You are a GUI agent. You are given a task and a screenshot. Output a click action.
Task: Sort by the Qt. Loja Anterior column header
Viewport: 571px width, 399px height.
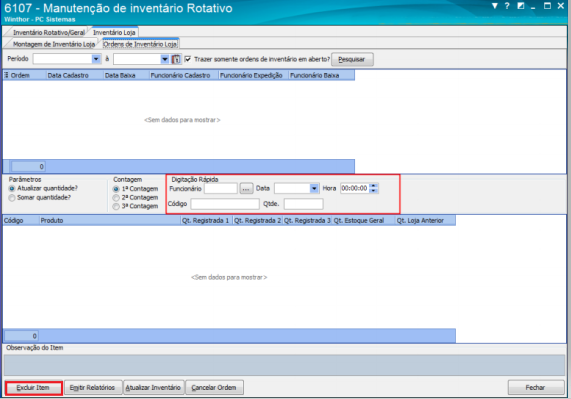pyautogui.click(x=425, y=221)
